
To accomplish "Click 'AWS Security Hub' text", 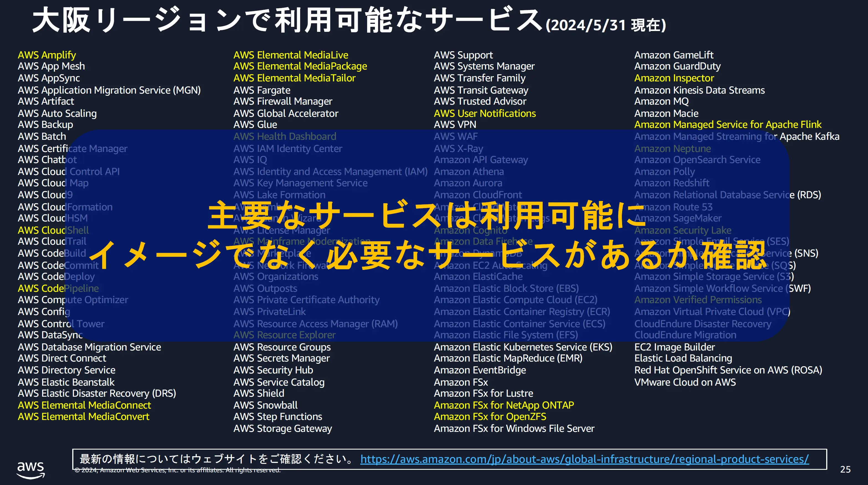I will point(273,370).
